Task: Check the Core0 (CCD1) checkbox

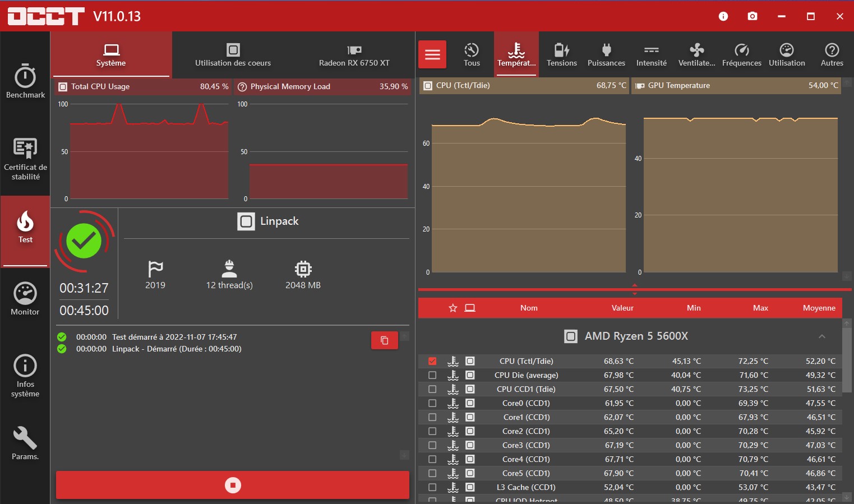Action: tap(432, 403)
